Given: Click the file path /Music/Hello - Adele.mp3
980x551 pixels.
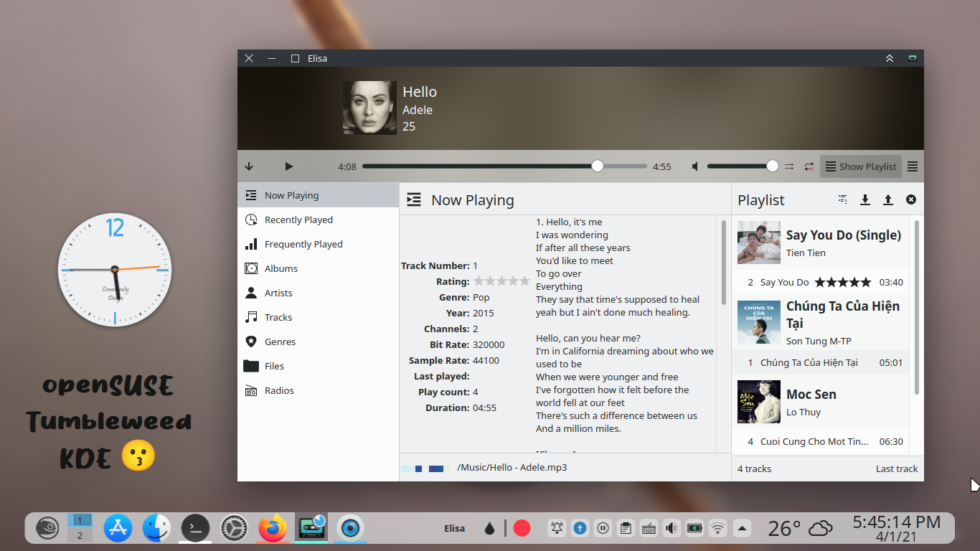Looking at the screenshot, I should click(x=512, y=467).
